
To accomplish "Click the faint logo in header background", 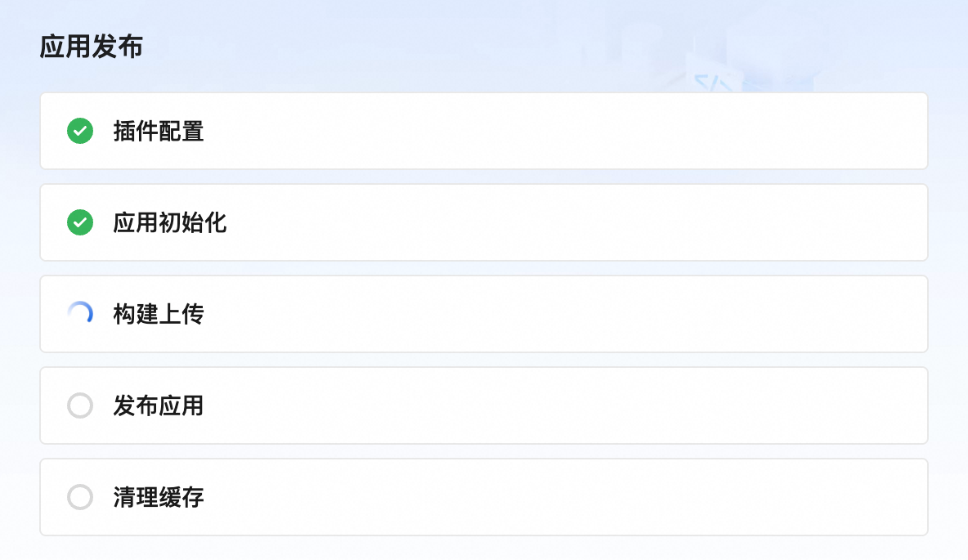I will pos(713,81).
